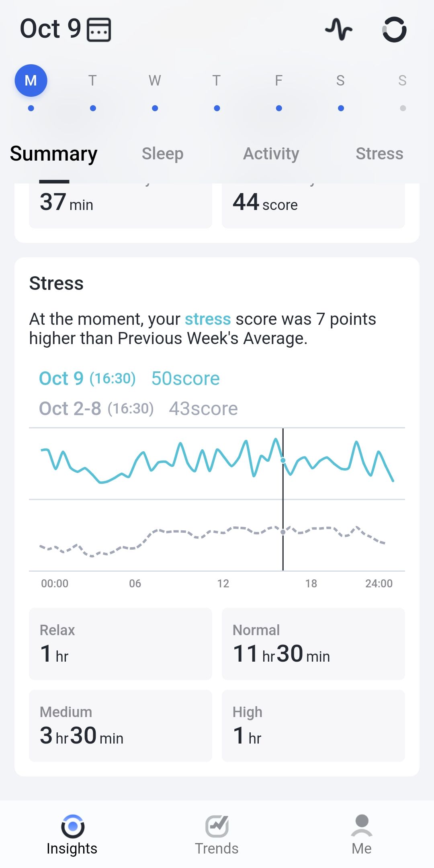
Task: Tap the Oct 9 date header
Action: (x=51, y=29)
